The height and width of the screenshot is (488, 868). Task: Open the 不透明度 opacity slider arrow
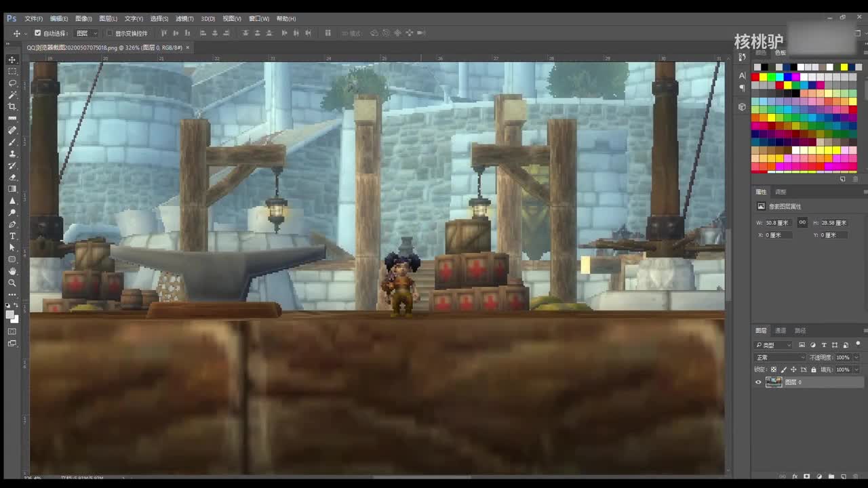coord(856,357)
